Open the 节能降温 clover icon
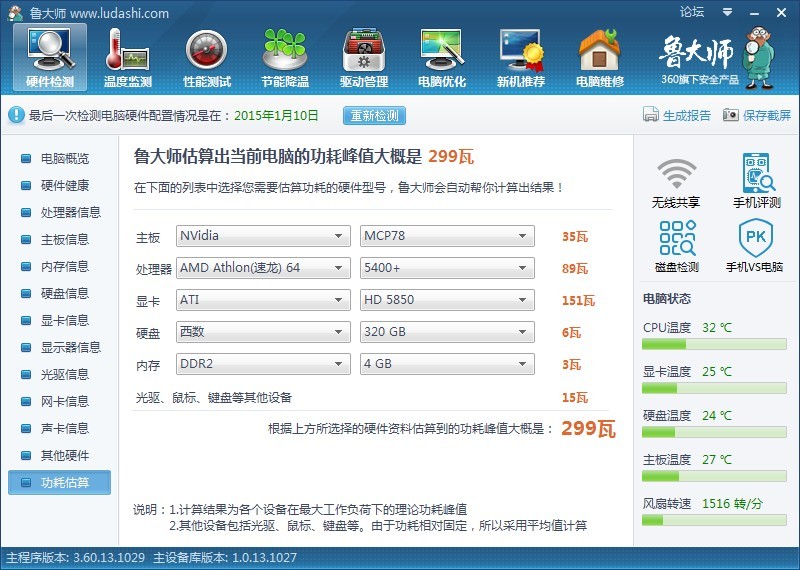The image size is (800, 570). (285, 57)
